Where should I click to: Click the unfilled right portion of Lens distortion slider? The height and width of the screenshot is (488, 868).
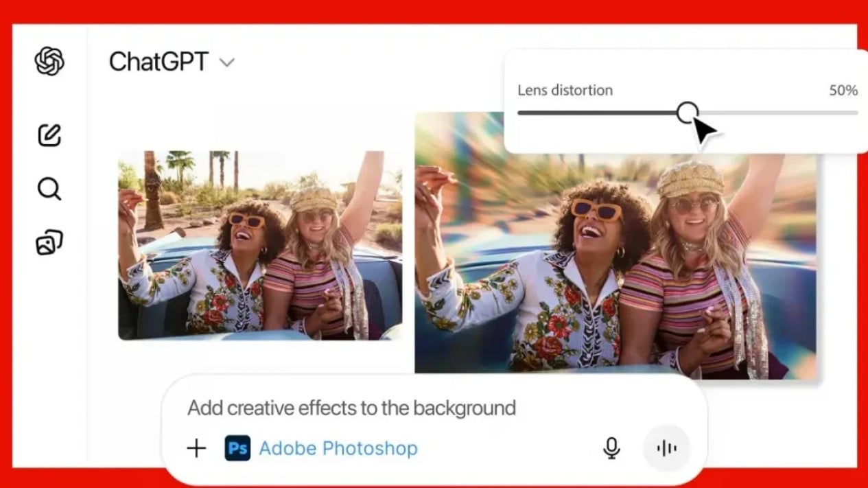point(775,113)
